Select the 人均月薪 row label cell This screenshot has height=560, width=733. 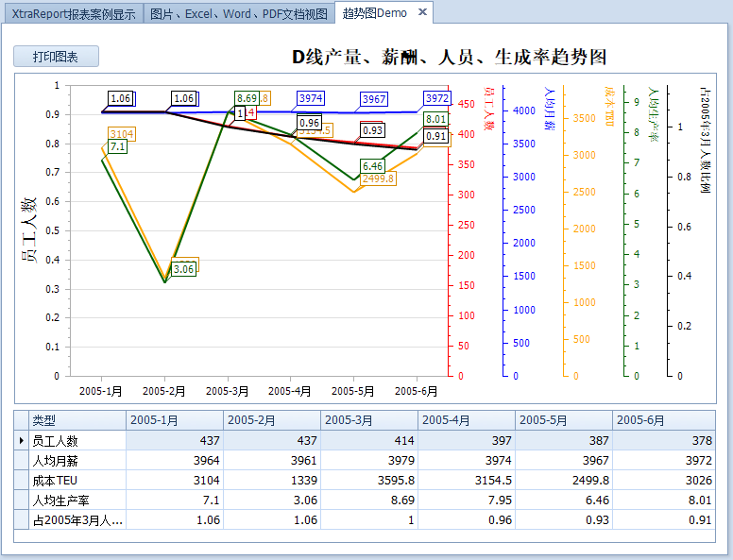pos(77,461)
